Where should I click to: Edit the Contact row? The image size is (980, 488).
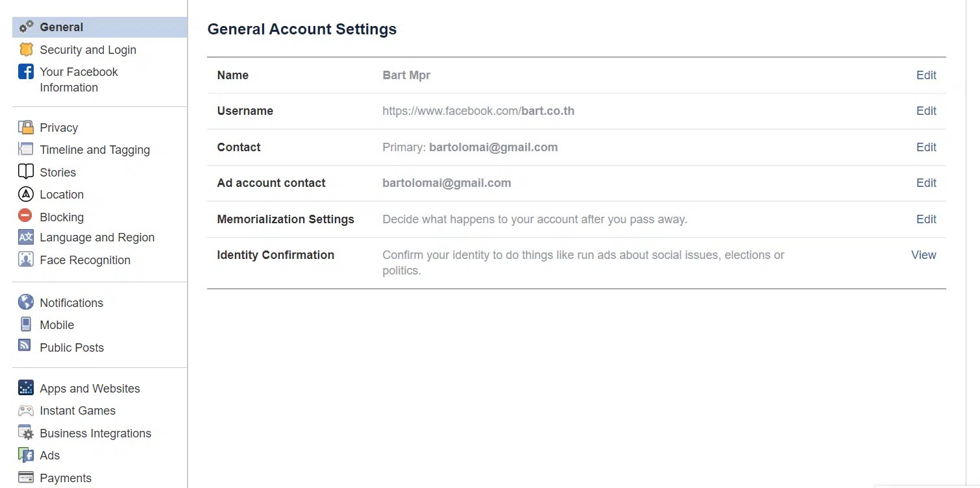pos(926,147)
